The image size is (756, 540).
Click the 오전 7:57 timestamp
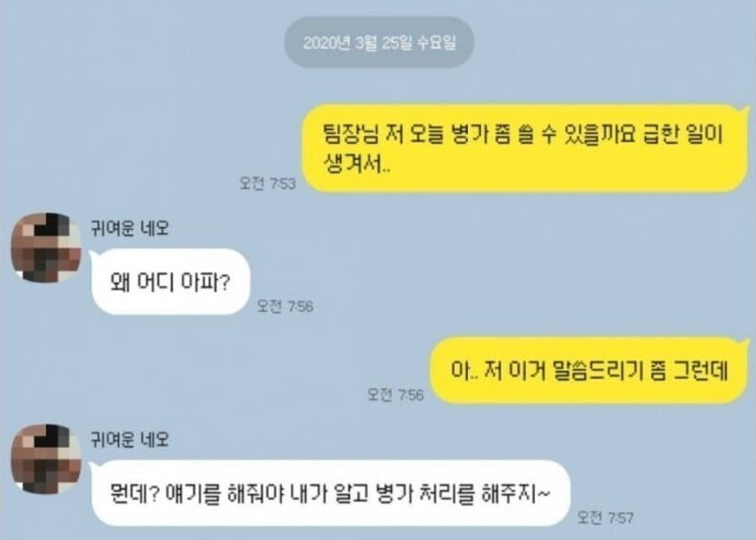click(605, 518)
